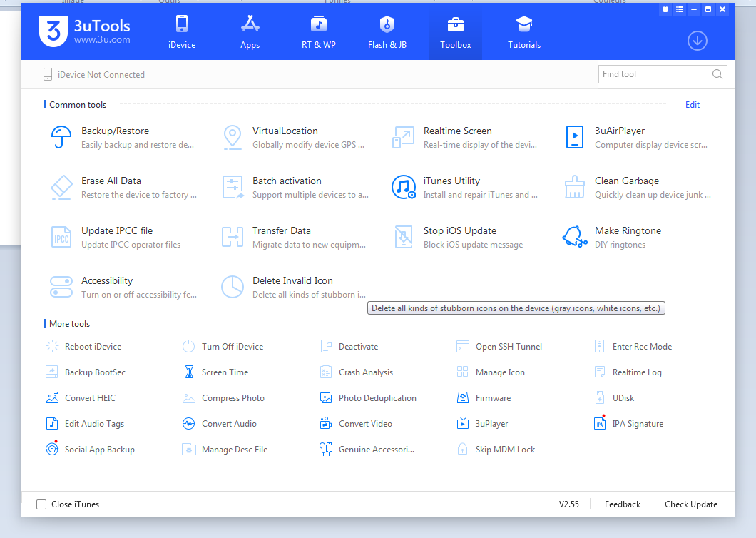This screenshot has width=756, height=538.
Task: Open the RT & WP tab
Action: point(319,32)
